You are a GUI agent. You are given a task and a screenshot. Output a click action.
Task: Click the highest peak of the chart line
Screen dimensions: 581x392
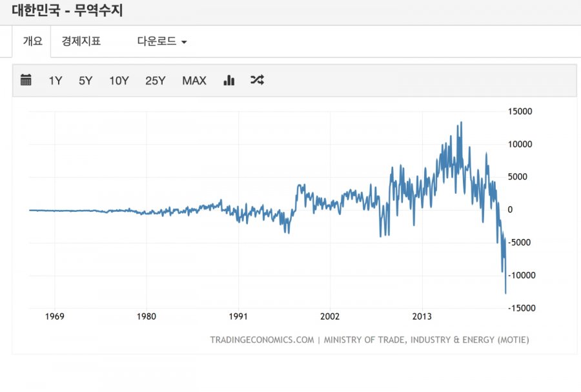point(460,123)
